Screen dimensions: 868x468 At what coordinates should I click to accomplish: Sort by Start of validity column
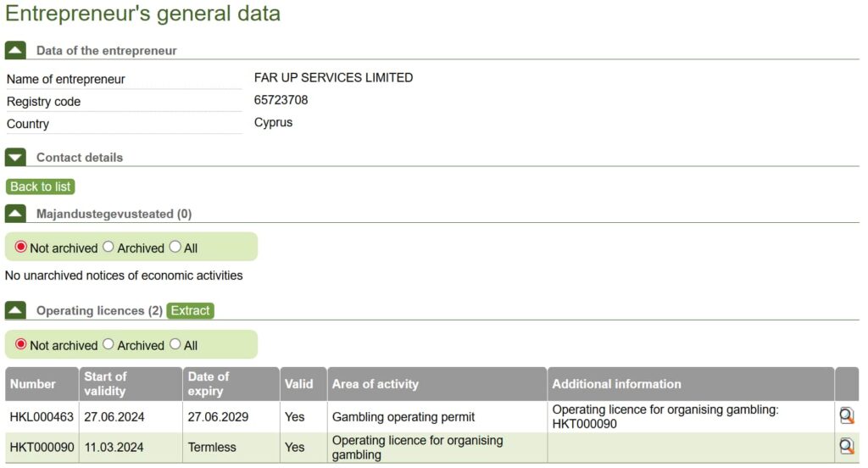tap(105, 384)
